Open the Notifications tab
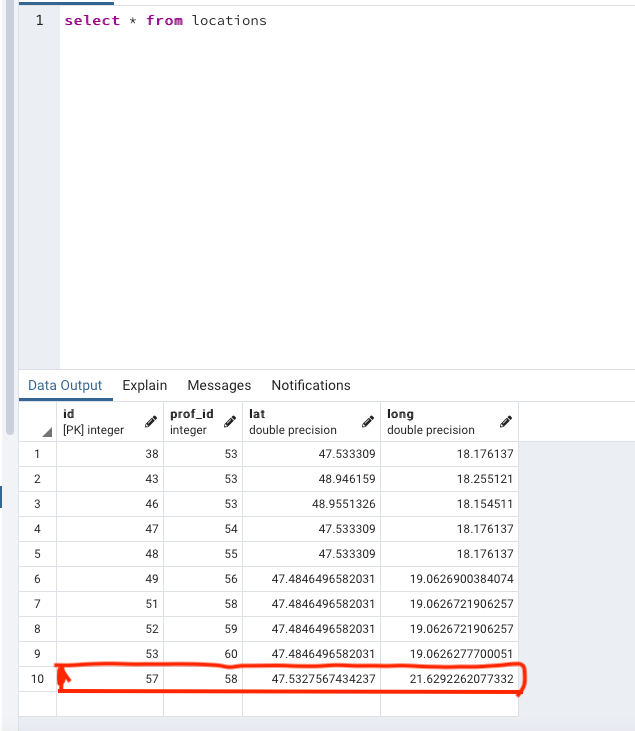The image size is (635, 731). pyautogui.click(x=311, y=385)
